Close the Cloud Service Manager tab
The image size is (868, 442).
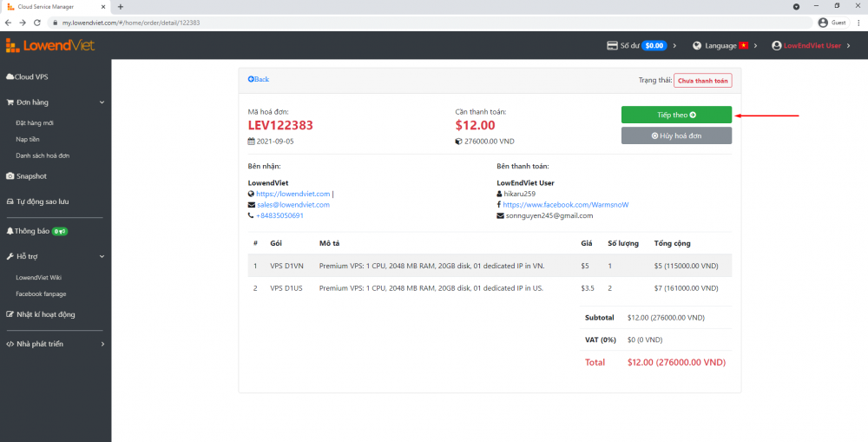pyautogui.click(x=105, y=7)
